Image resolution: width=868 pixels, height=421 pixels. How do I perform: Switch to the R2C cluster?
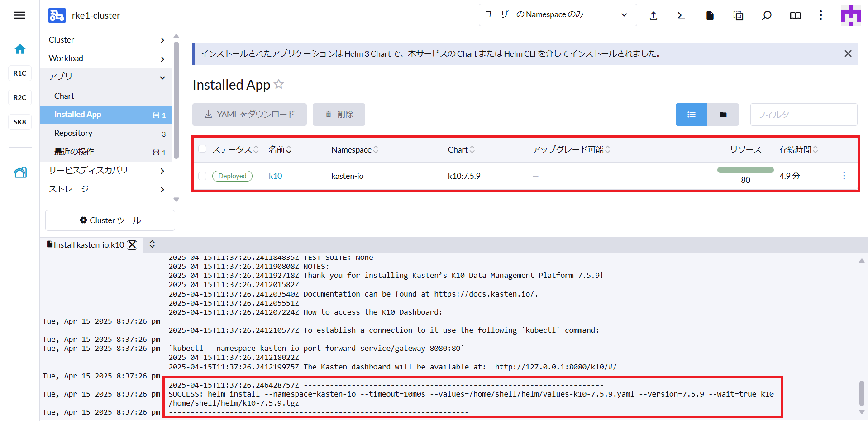click(20, 97)
